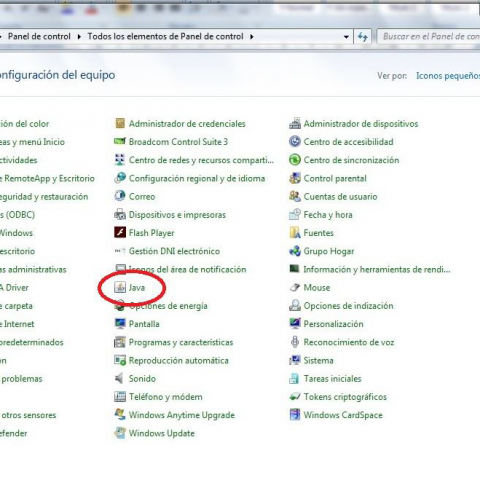Click the Windows Anytime Upgrade icon
Screen dimensions: 480x480
120,415
